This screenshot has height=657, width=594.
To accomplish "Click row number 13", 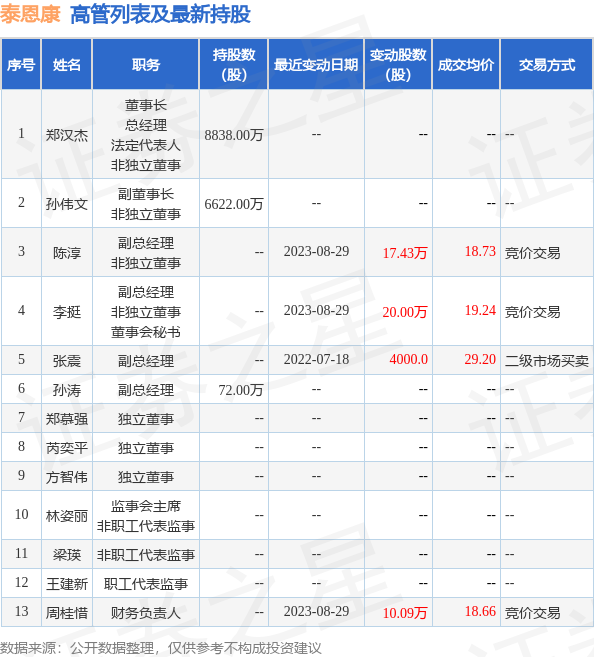I will 21,611.
